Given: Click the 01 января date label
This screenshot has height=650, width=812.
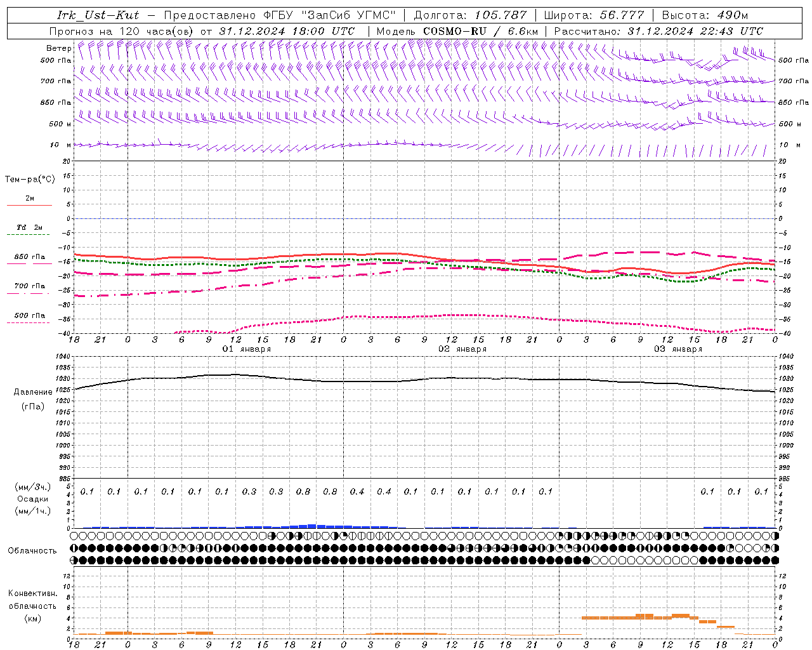Looking at the screenshot, I should pos(247,349).
